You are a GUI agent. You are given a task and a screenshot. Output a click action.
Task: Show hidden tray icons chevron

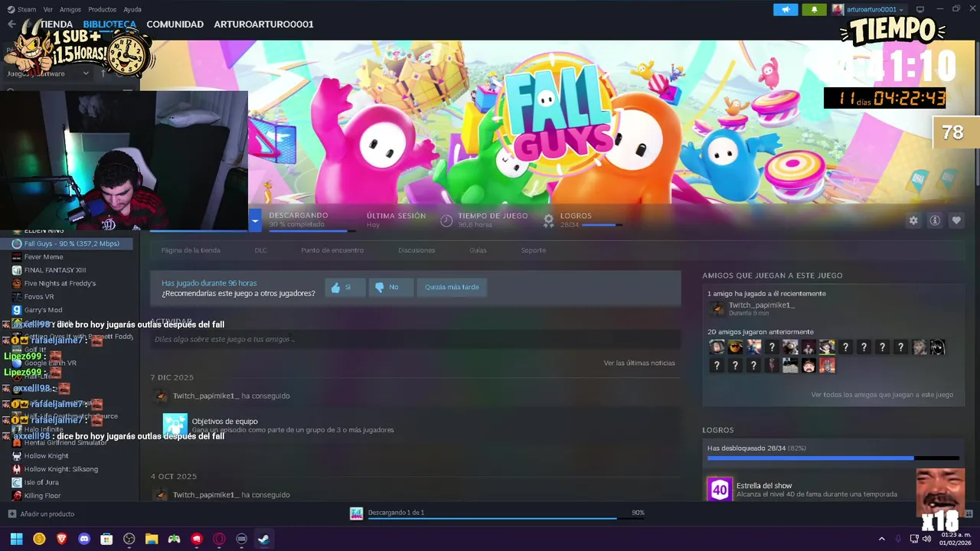[x=881, y=539]
